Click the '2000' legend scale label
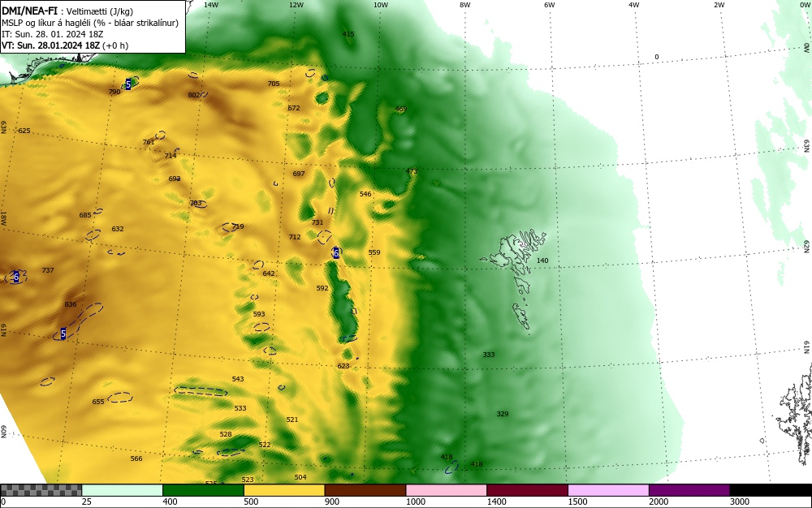Viewport: 812px width, 508px height. [659, 502]
